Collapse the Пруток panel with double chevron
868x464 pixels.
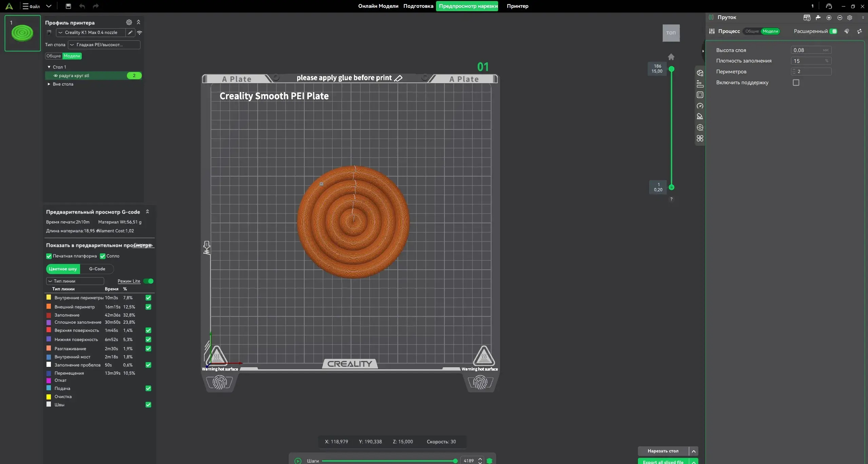[863, 18]
